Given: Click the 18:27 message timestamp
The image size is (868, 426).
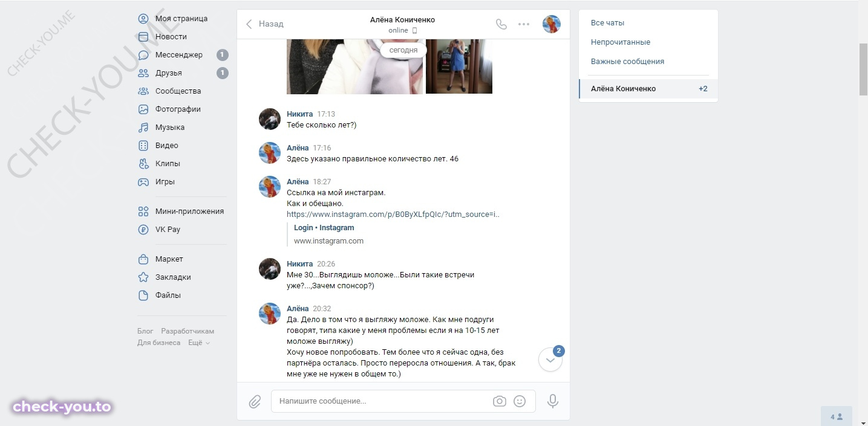Looking at the screenshot, I should [x=322, y=182].
